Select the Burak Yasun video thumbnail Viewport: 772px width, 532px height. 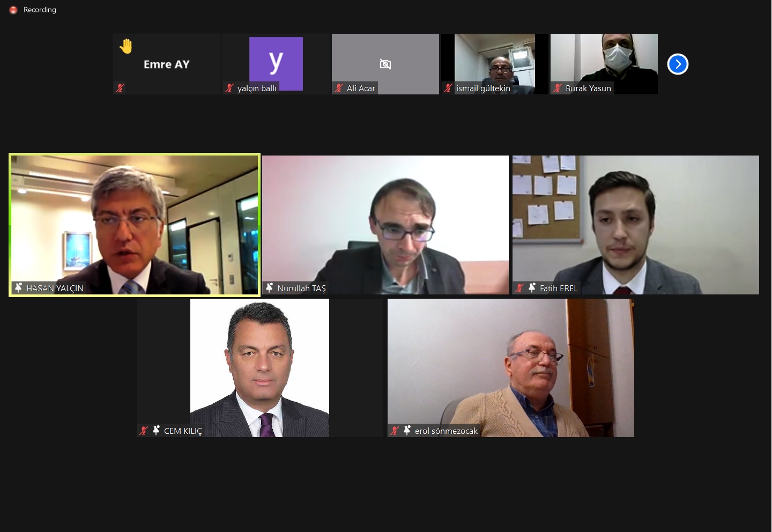(x=604, y=64)
